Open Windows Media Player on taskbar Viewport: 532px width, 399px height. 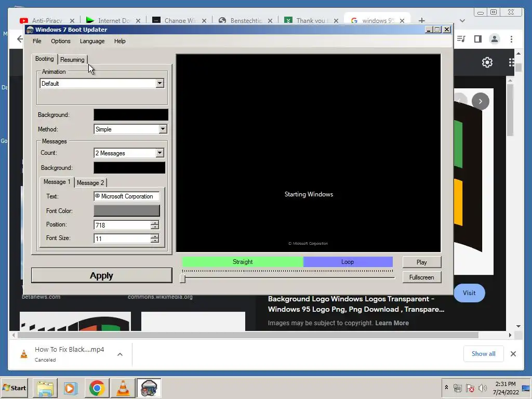71,388
